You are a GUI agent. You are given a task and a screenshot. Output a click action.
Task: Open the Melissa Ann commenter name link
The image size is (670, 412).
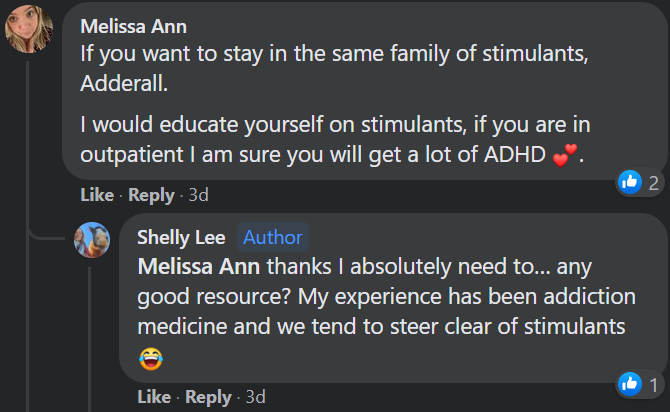point(133,26)
